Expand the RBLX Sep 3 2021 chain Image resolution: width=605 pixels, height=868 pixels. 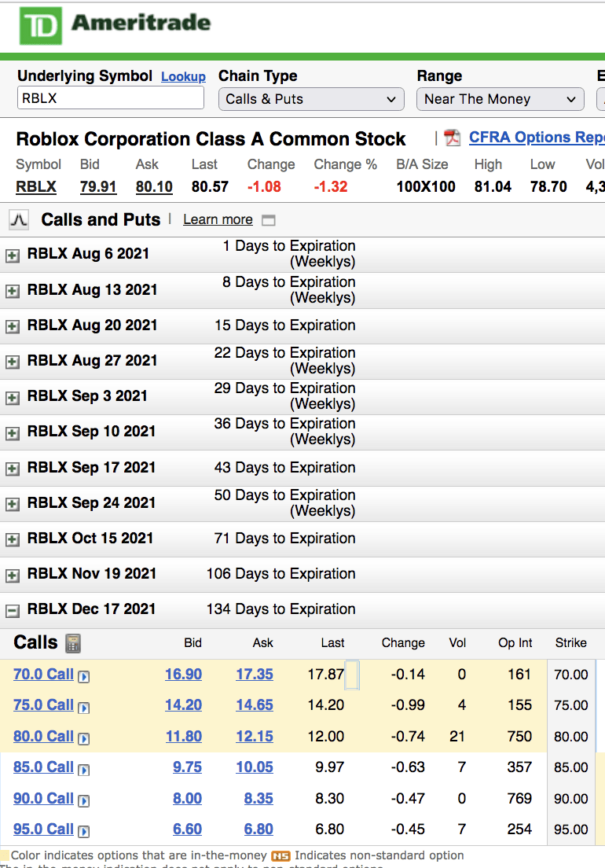tap(12, 398)
